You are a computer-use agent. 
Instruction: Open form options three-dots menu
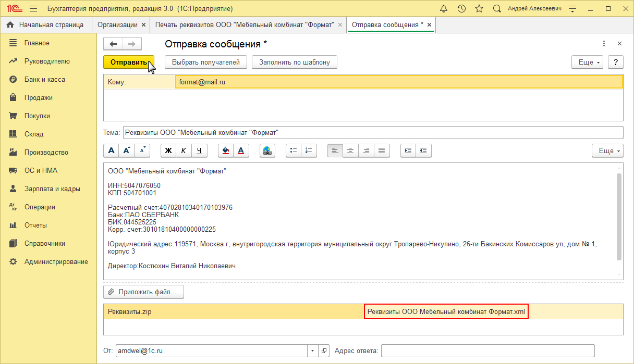tap(604, 44)
